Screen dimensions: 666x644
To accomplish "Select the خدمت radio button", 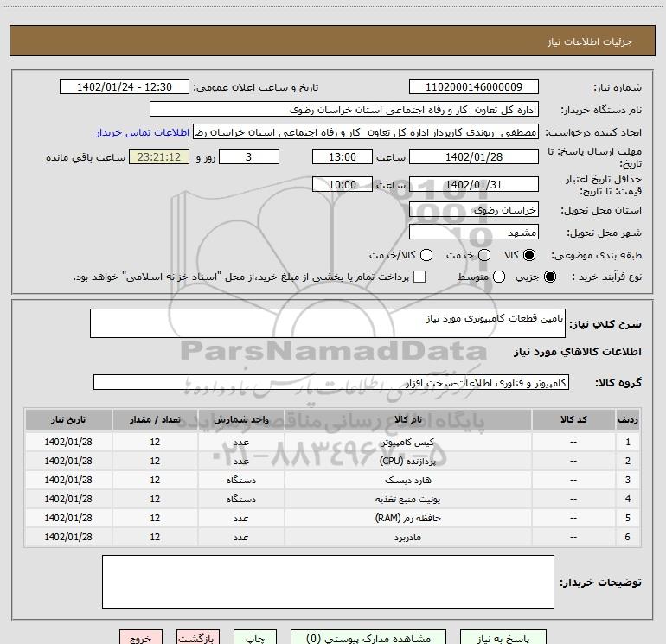I will click(484, 255).
